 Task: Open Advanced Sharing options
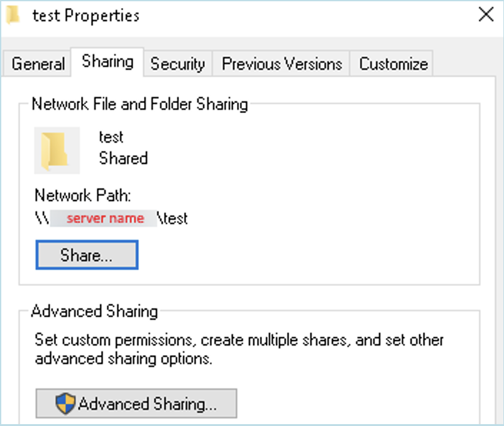[x=136, y=403]
